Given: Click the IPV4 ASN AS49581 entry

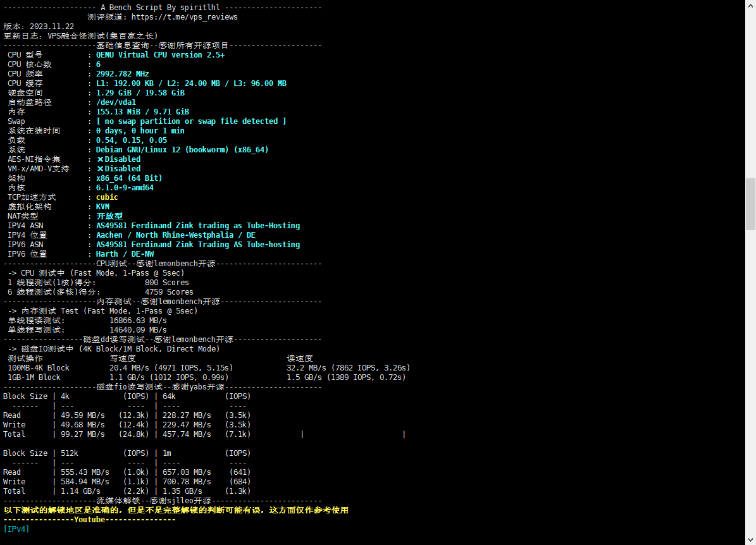Looking at the screenshot, I should (198, 226).
